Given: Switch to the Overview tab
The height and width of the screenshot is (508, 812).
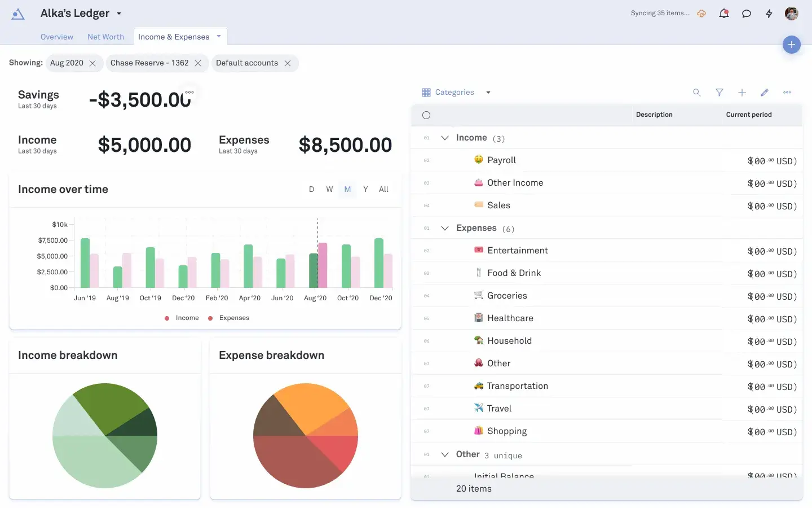Looking at the screenshot, I should click(57, 37).
